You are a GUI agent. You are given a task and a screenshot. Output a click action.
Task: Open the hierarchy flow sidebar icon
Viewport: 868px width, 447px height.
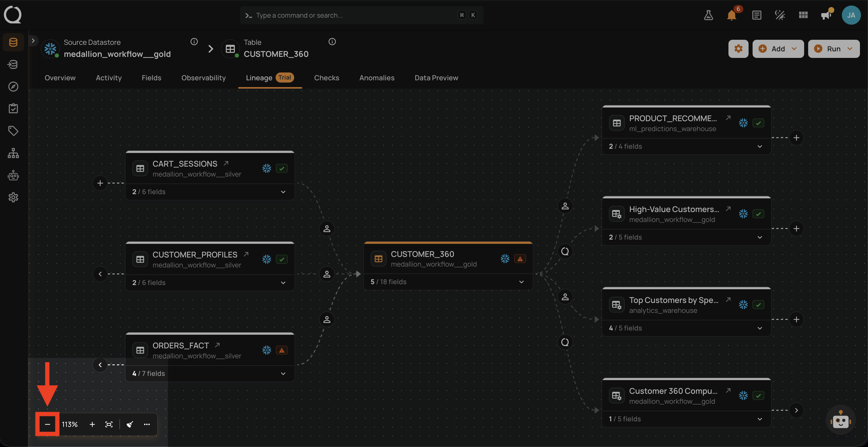click(13, 153)
